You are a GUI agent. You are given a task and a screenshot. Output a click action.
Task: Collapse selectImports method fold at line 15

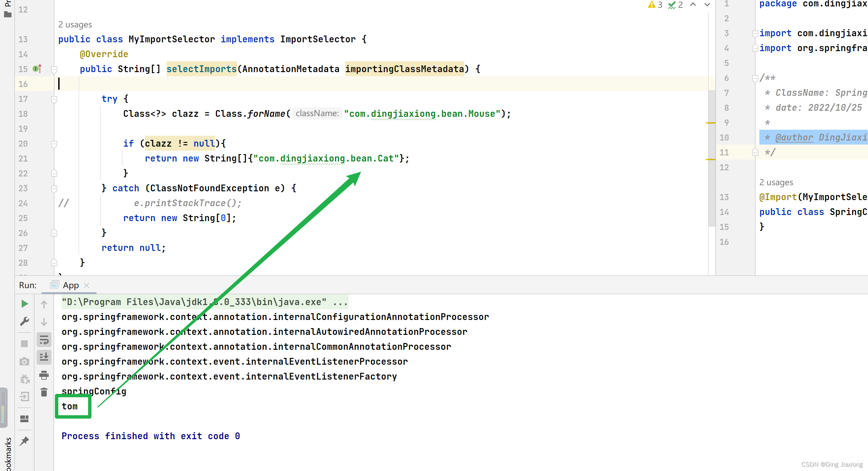(54, 69)
